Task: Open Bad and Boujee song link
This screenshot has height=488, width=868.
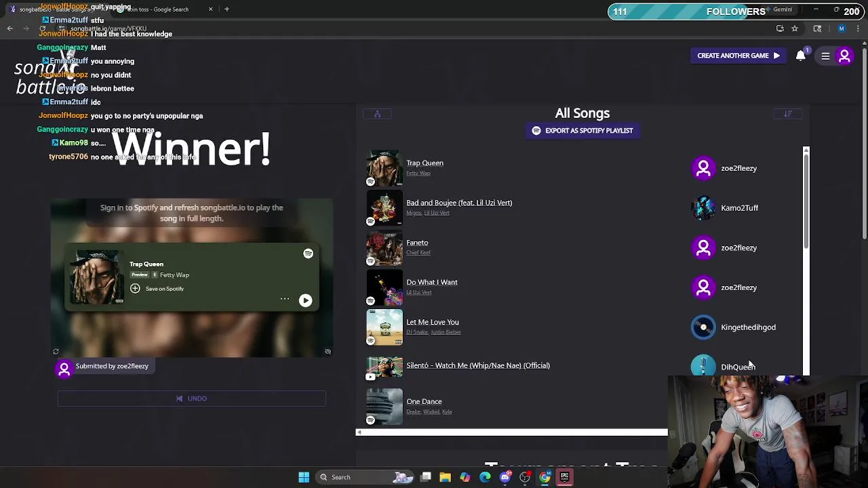Action: pos(459,203)
